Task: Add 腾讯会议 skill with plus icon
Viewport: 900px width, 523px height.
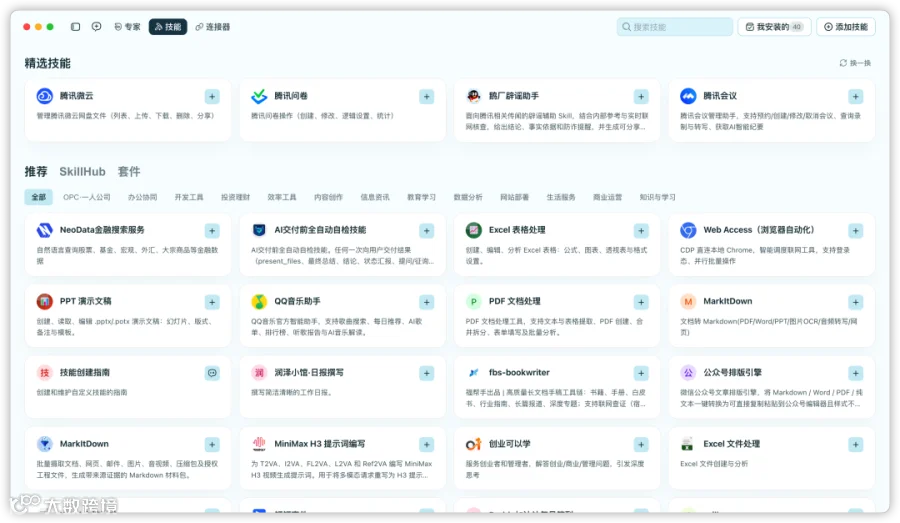Action: [x=856, y=96]
